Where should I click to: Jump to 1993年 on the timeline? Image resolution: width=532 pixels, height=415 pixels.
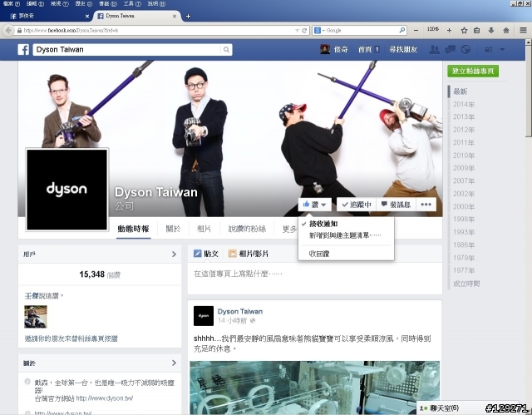[464, 232]
